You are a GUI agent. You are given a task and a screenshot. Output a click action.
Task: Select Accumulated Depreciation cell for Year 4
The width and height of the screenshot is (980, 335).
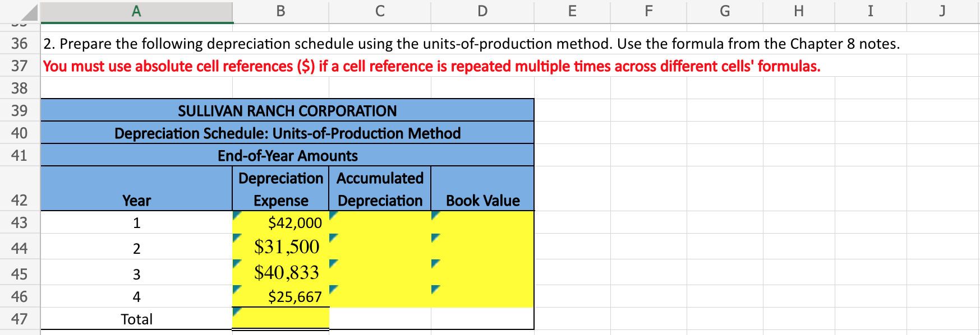[x=380, y=296]
